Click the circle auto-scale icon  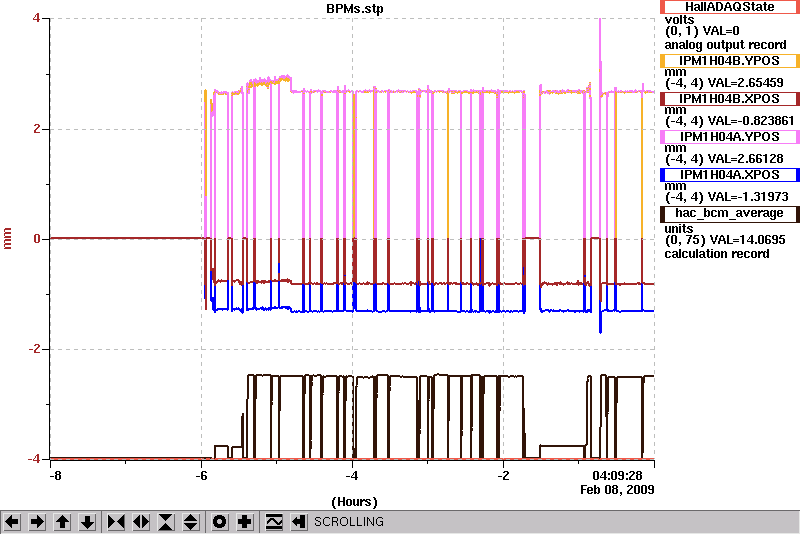point(219,522)
